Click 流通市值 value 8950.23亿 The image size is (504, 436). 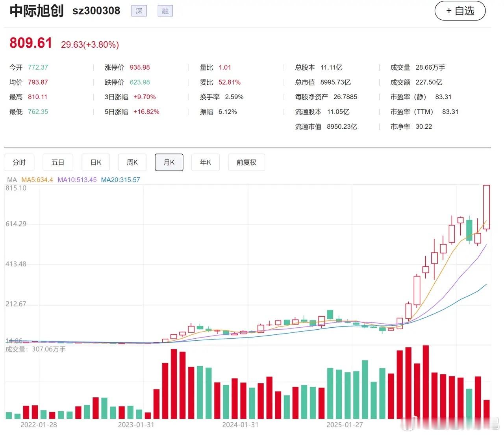pyautogui.click(x=342, y=127)
